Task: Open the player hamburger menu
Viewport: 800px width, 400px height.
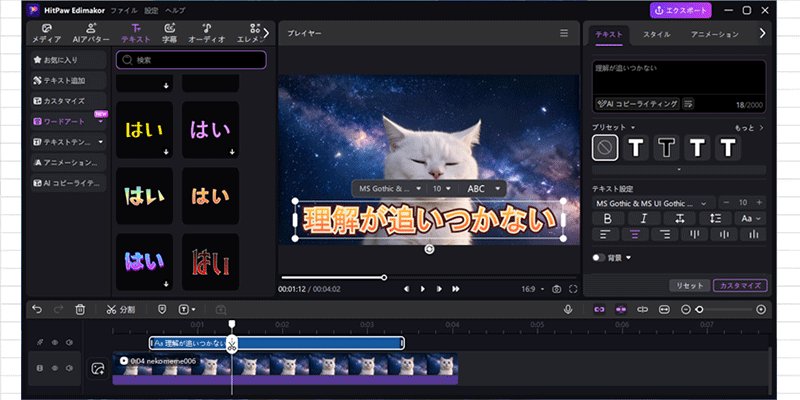Action: tap(564, 33)
